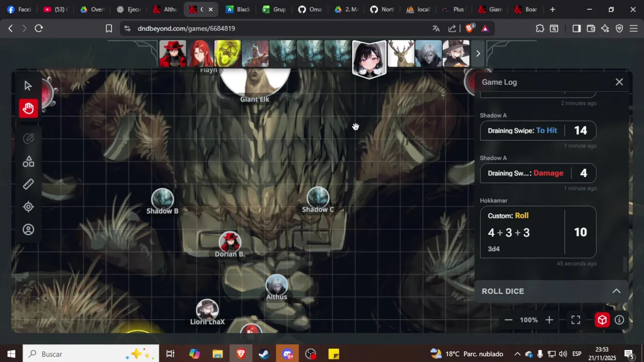Open a new browser tab
Screen dimensions: 644x362
pos(552,10)
